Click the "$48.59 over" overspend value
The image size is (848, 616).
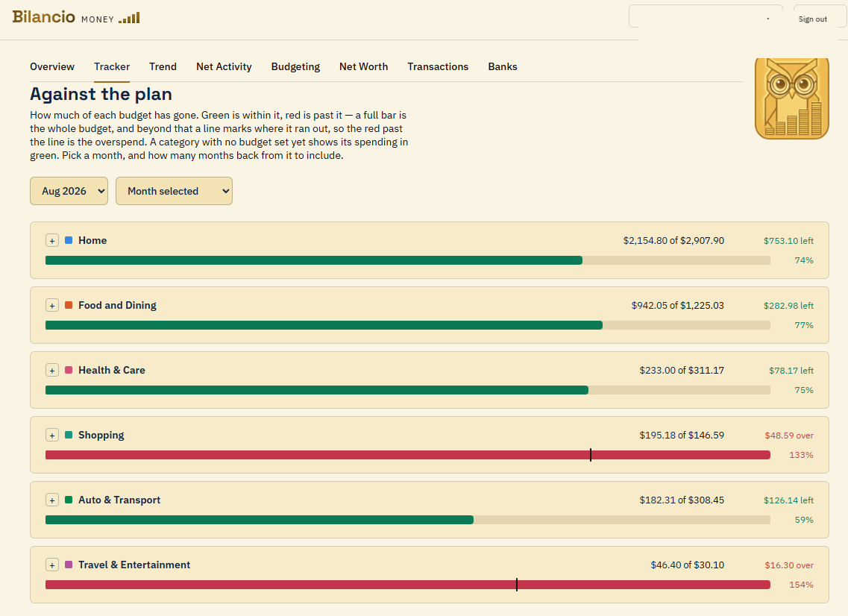click(x=789, y=436)
